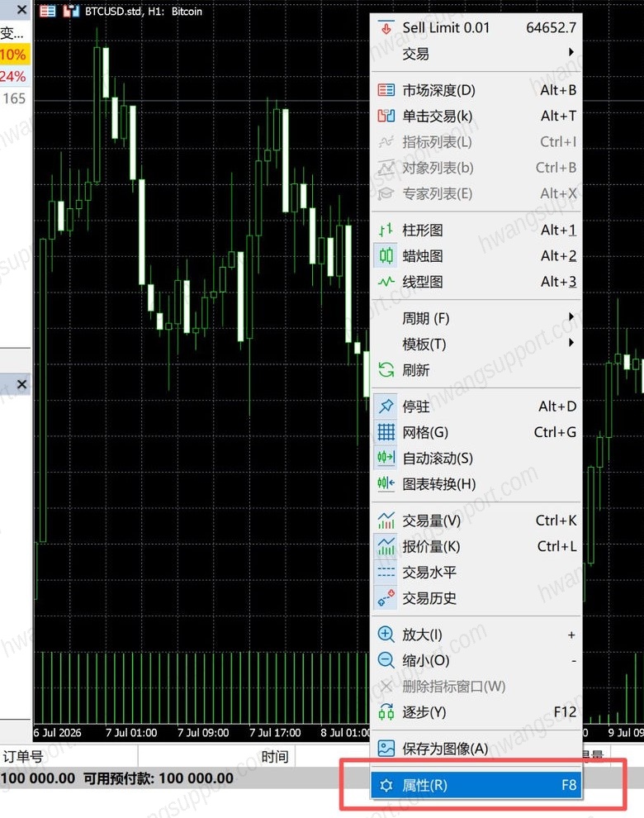The width and height of the screenshot is (644, 818).
Task: Click the 单击交易(k) icon
Action: click(386, 116)
